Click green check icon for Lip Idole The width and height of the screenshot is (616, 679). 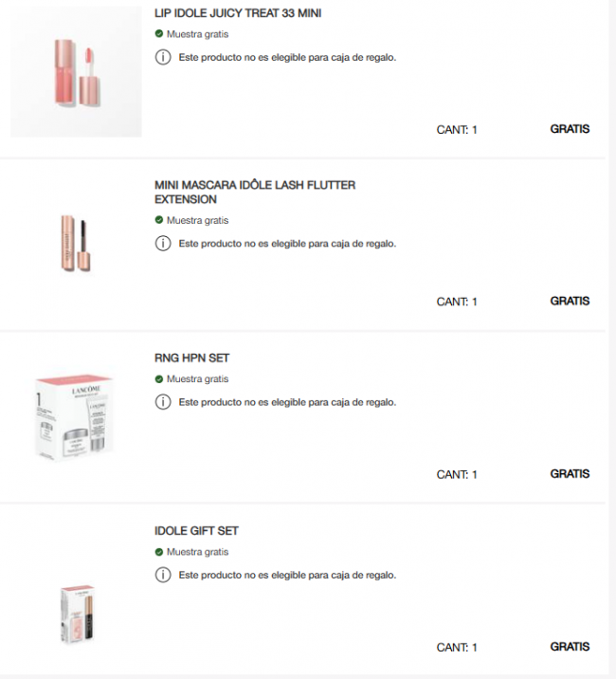(159, 34)
